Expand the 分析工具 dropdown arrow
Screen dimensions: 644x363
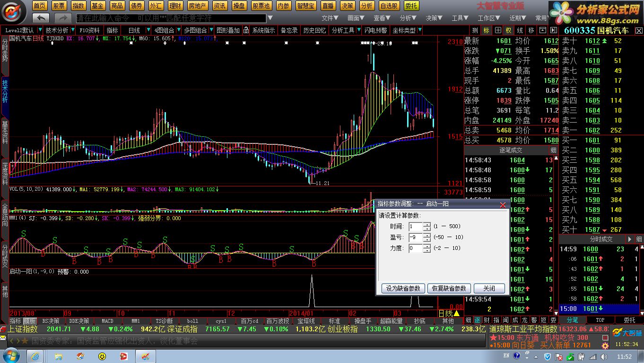coord(358,30)
